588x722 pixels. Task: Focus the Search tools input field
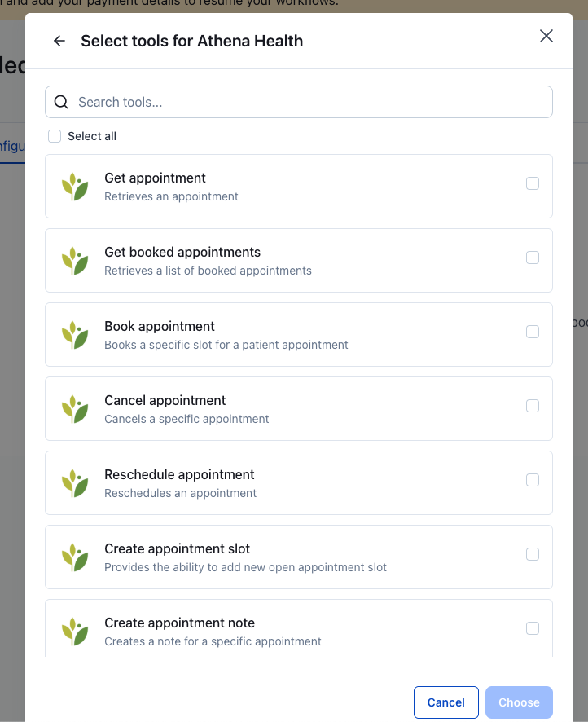click(x=309, y=102)
